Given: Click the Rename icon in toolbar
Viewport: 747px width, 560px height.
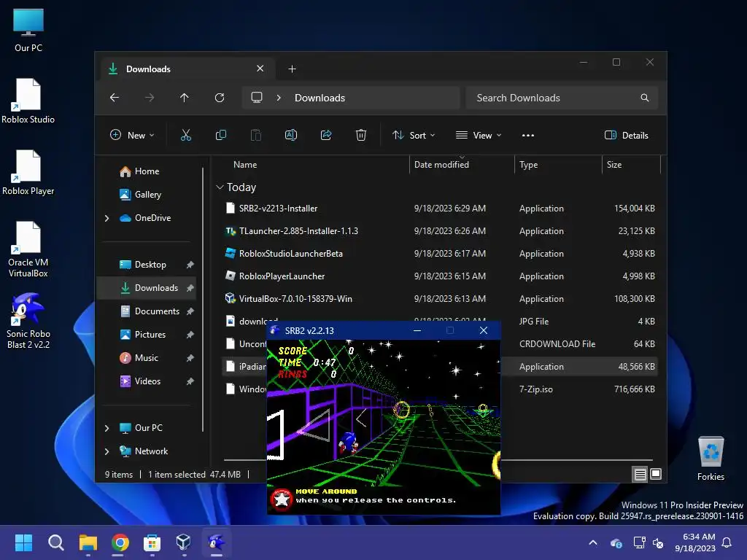Looking at the screenshot, I should (290, 135).
